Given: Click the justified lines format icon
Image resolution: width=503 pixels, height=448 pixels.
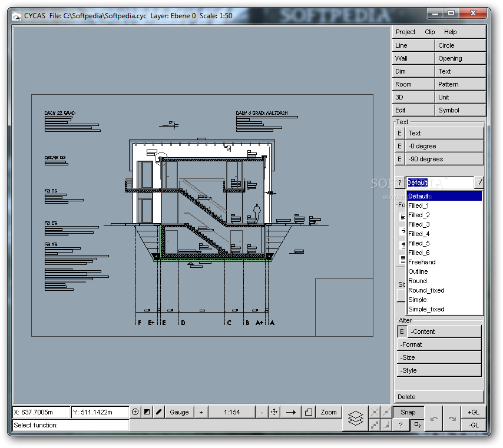Looking at the screenshot, I should tap(403, 259).
